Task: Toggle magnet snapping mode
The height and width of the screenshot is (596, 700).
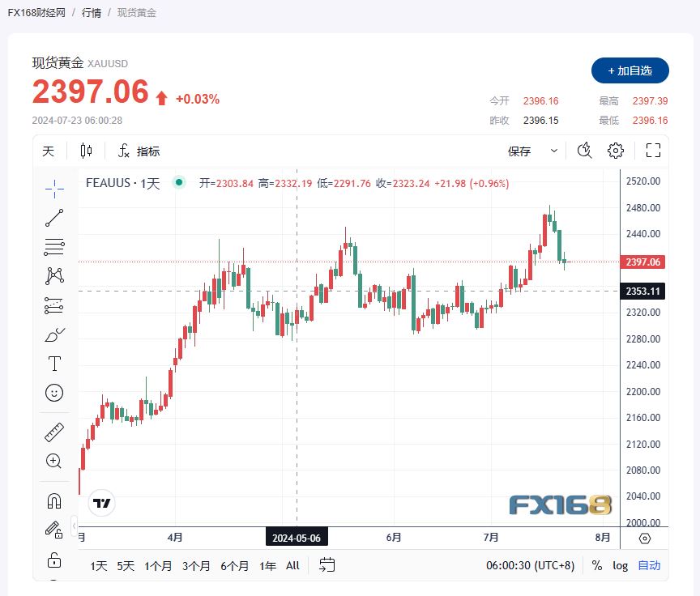Action: [x=54, y=500]
